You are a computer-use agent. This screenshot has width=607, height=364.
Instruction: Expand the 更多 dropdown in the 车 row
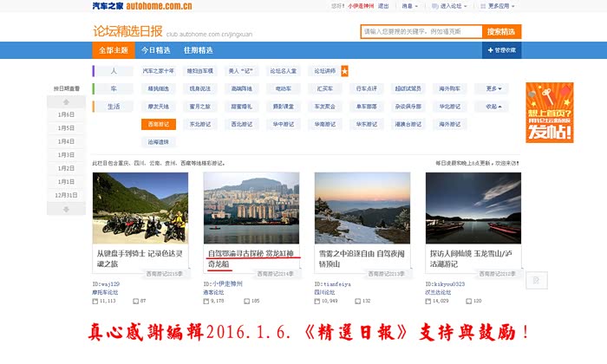(x=493, y=88)
